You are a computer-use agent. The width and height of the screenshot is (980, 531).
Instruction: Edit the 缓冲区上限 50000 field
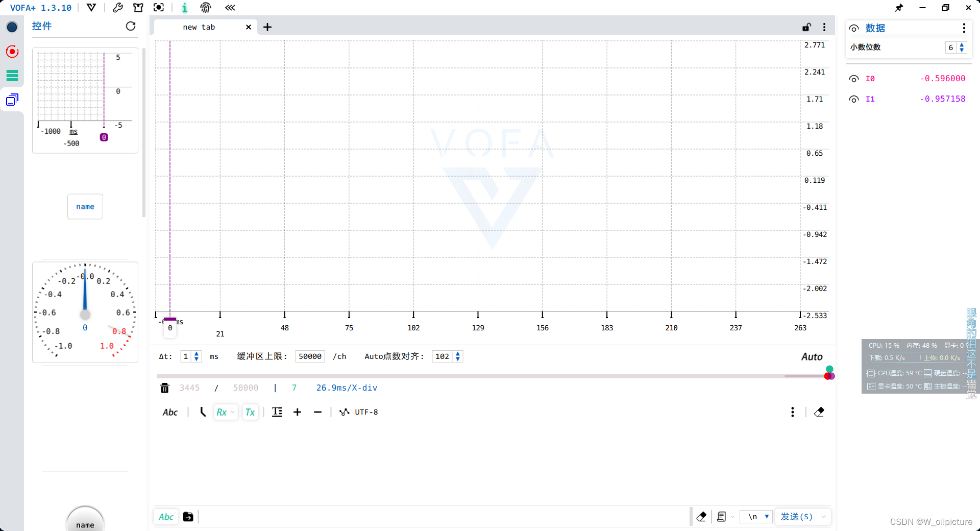point(310,356)
